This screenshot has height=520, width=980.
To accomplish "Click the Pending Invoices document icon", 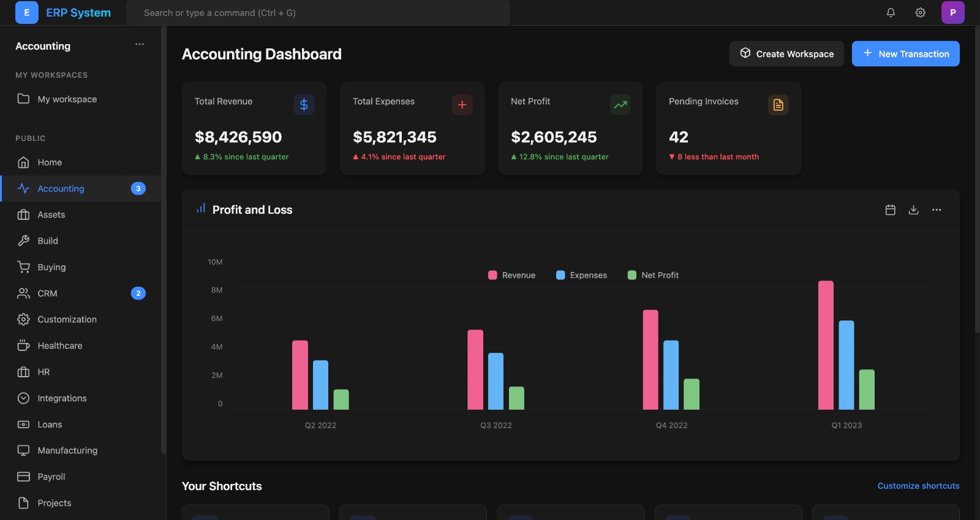I will click(x=778, y=105).
